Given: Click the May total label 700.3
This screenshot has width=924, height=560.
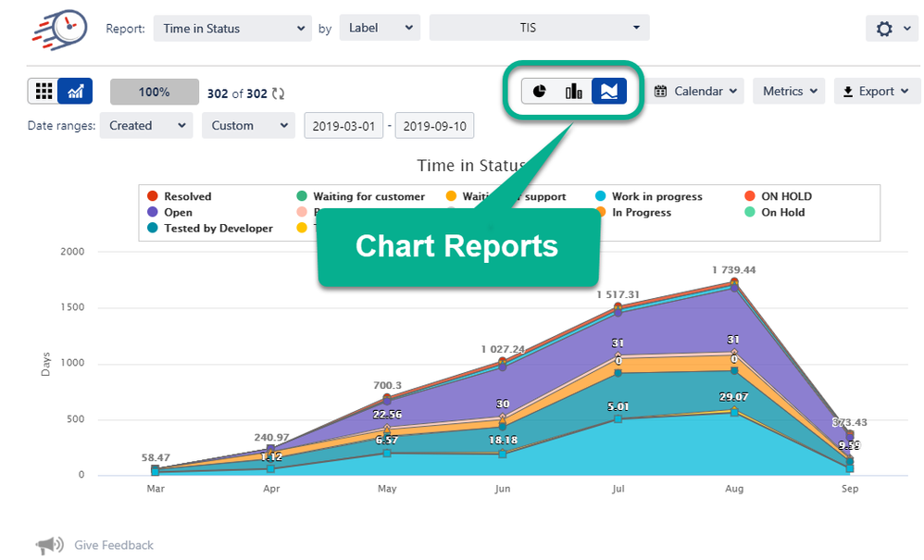Looking at the screenshot, I should (x=387, y=385).
